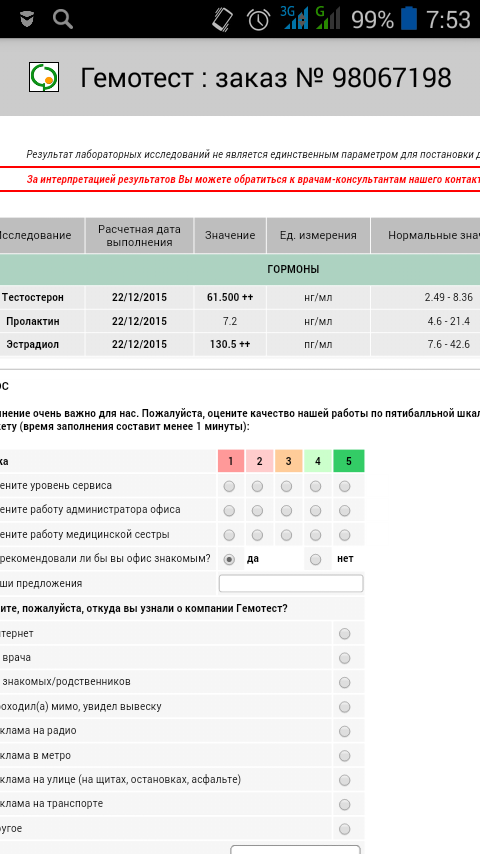Select transport advertising source option
Screen dimensions: 480x854
(x=344, y=804)
